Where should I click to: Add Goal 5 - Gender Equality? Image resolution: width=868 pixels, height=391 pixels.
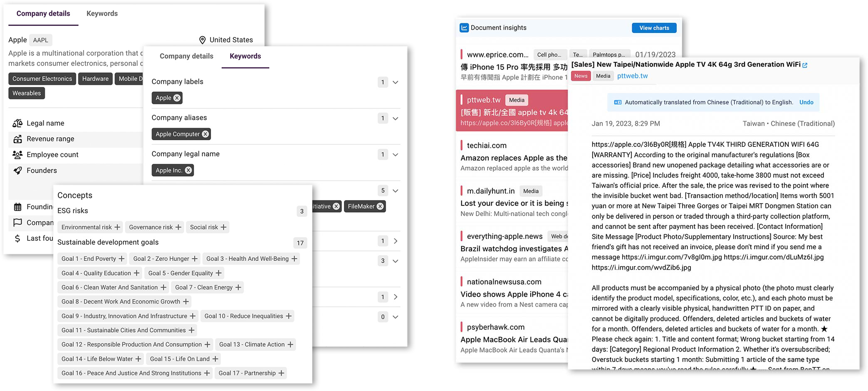click(x=219, y=273)
